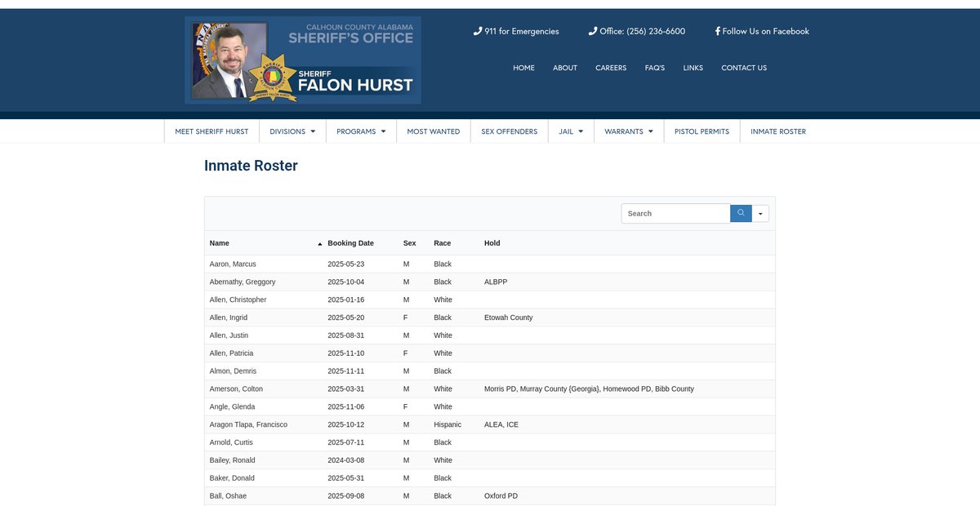980x506 pixels.
Task: Expand the PROGRAMS dropdown menu
Action: click(x=361, y=131)
